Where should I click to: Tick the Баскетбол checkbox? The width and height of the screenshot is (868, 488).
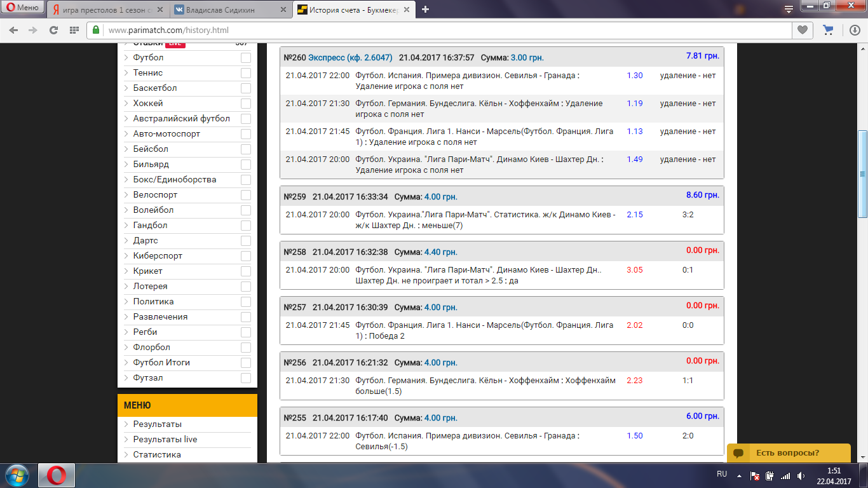tap(245, 88)
